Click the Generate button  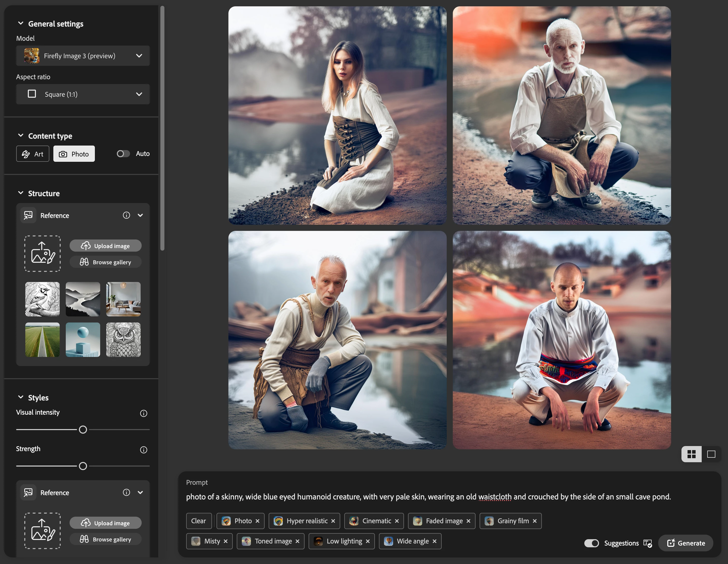pos(686,543)
